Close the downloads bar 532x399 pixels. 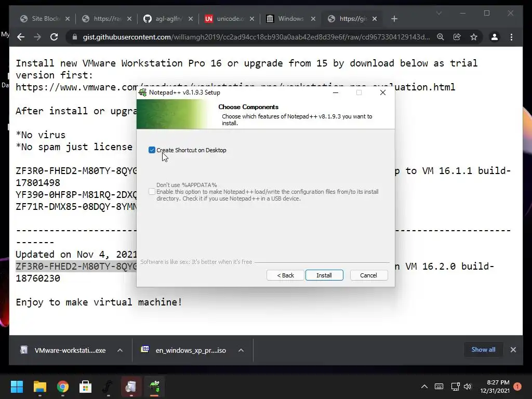[513, 350]
